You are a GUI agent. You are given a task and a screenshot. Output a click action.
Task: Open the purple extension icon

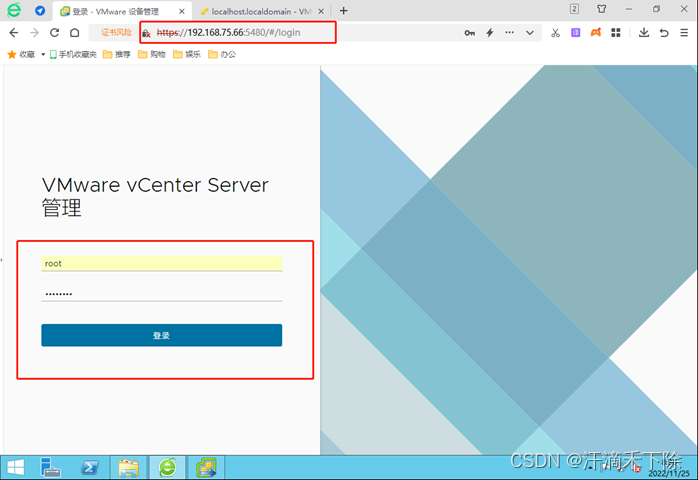point(576,33)
